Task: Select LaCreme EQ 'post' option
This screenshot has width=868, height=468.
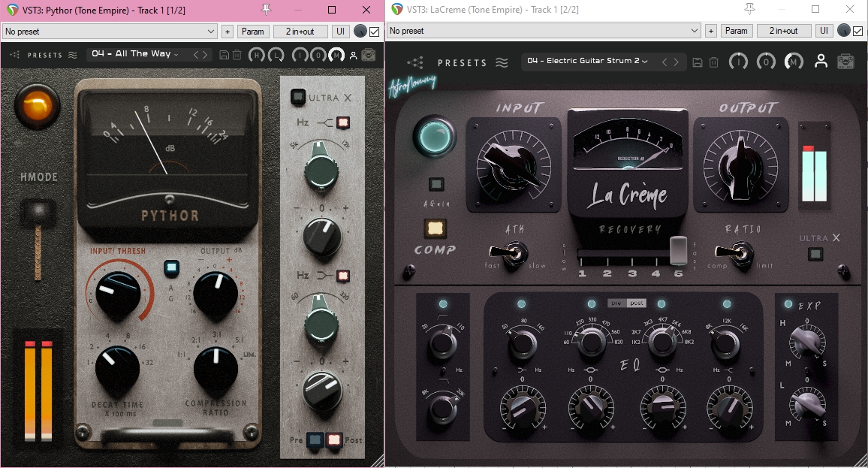Action: coord(637,303)
